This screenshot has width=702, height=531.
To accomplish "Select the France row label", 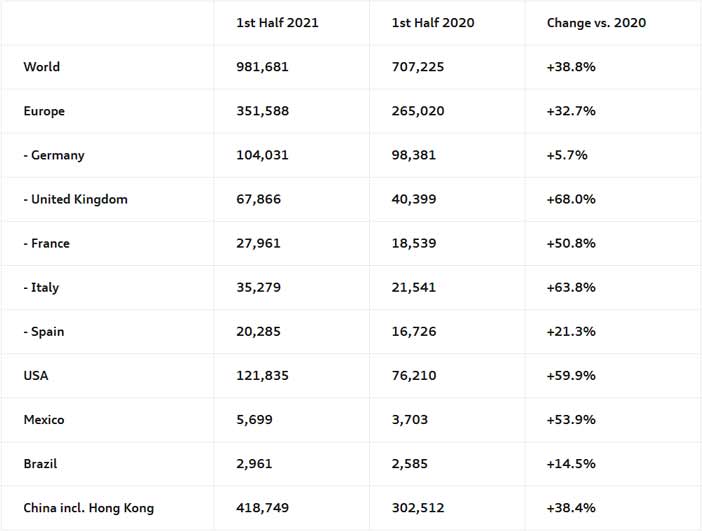I will click(x=47, y=243).
